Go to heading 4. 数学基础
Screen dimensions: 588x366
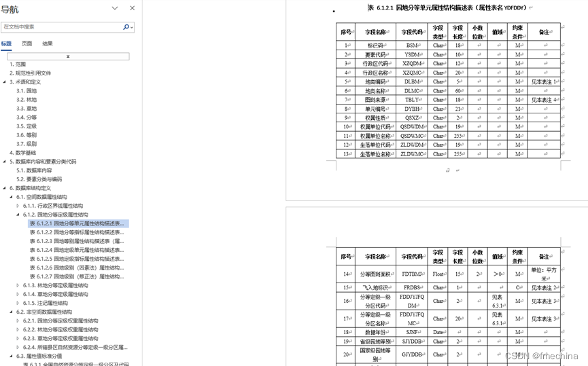tap(23, 153)
